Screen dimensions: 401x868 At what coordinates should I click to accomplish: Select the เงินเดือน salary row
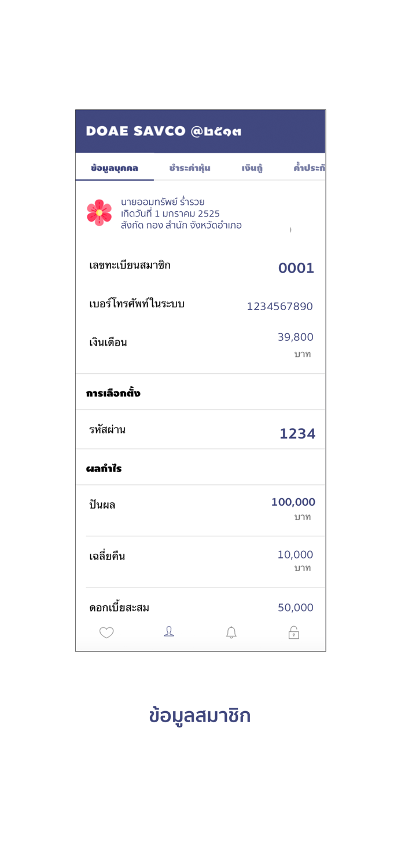click(200, 343)
